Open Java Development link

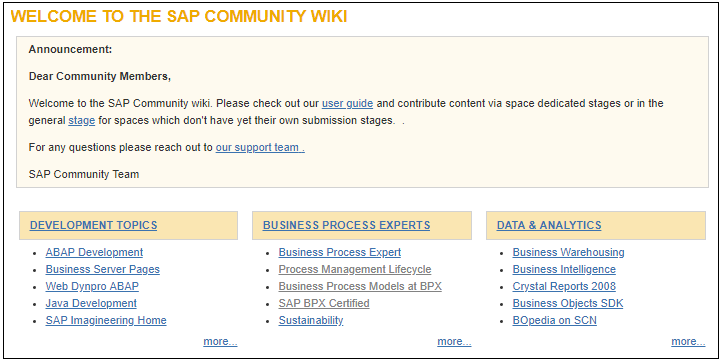pyautogui.click(x=91, y=303)
